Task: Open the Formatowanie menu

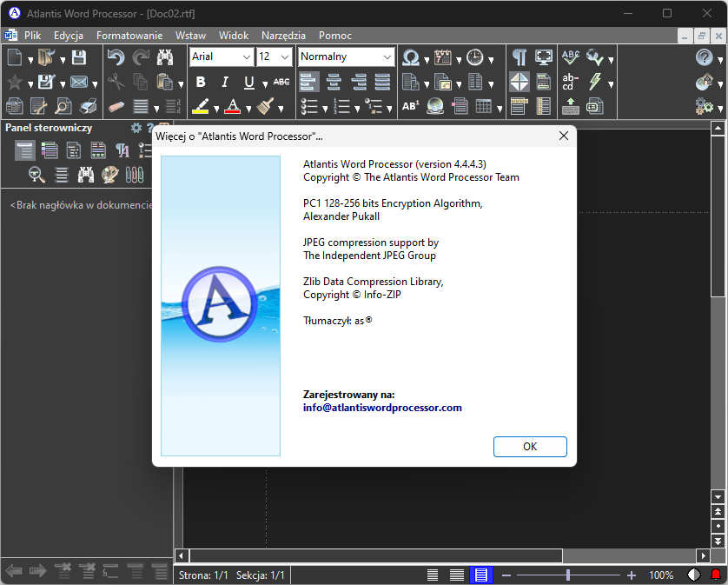Action: click(129, 36)
